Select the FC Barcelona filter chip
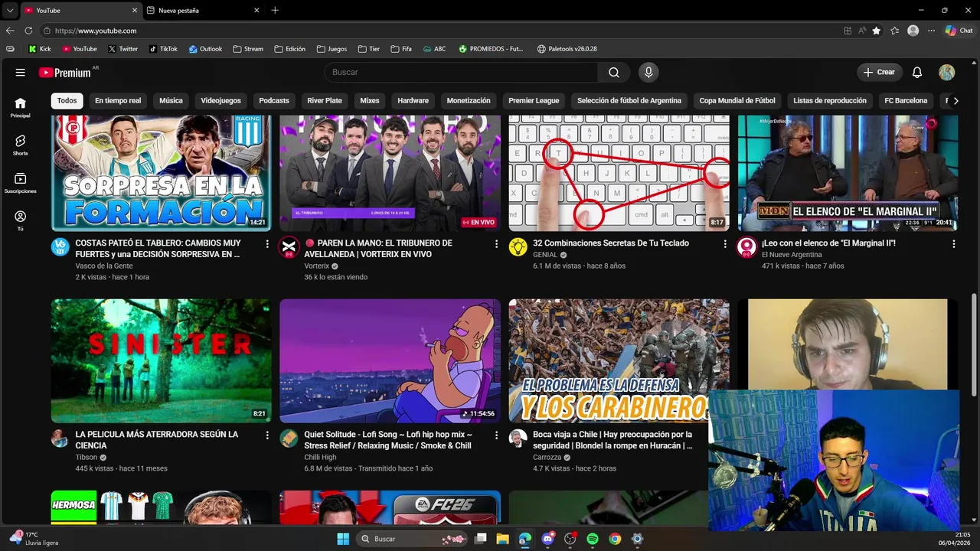This screenshot has width=980, height=551. click(906, 100)
